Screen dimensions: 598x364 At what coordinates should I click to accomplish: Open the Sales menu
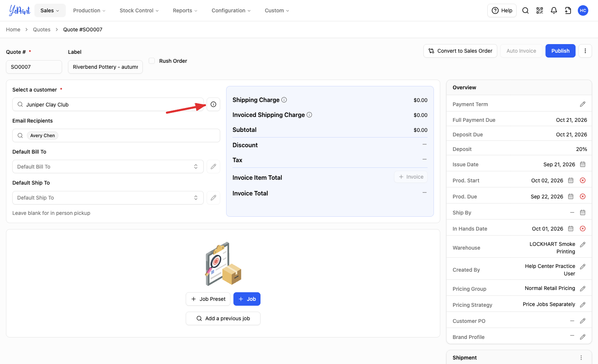coord(50,10)
